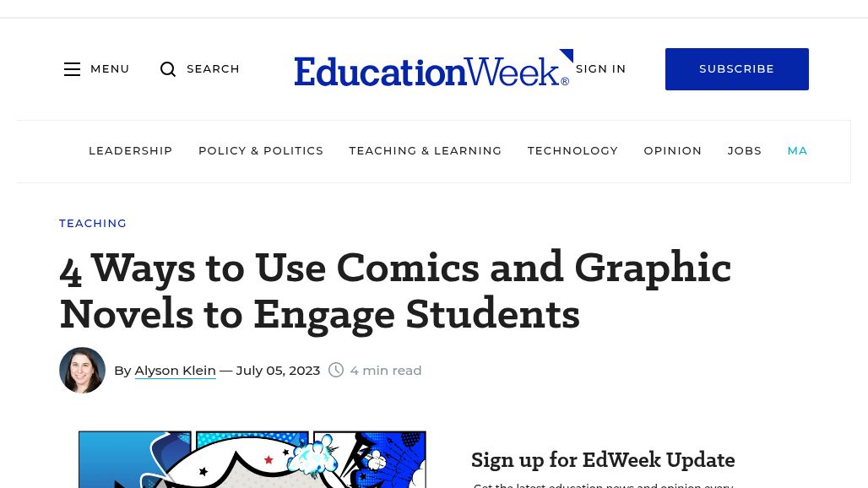Click the SEARCH label
Viewport: 868px width, 488px height.
213,69
